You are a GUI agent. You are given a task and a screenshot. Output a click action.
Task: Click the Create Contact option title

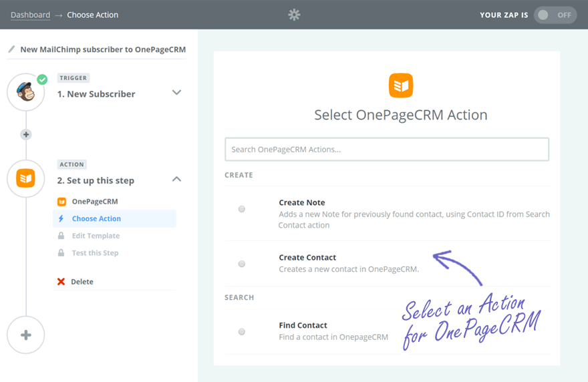point(307,258)
